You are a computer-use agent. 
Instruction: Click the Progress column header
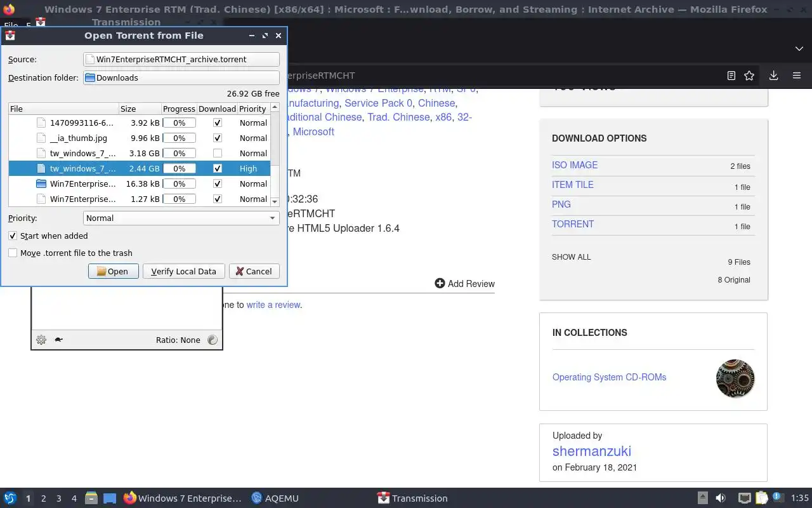(179, 109)
